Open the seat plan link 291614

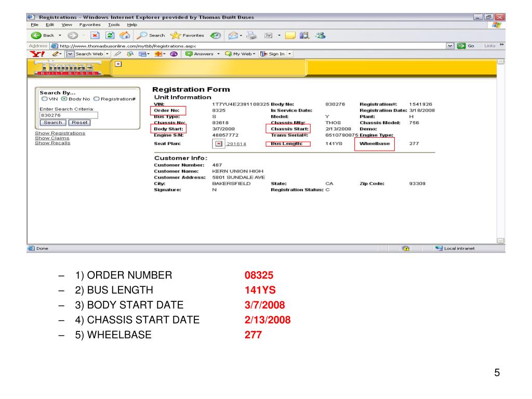(x=236, y=144)
